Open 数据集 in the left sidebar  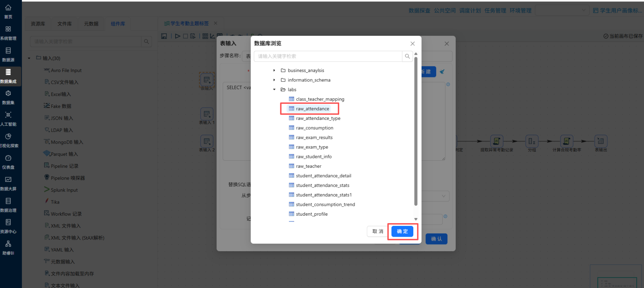tap(8, 98)
